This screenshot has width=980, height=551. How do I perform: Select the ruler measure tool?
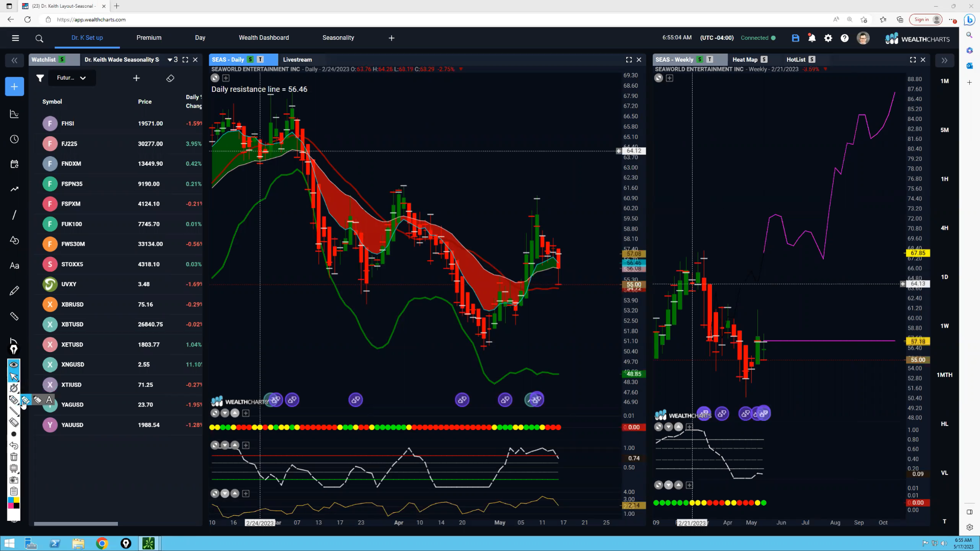point(14,316)
